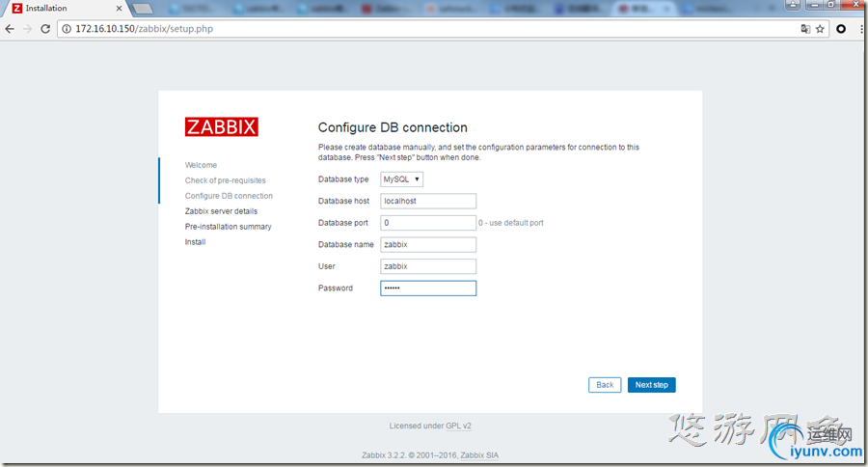
Task: Focus the Database host field
Action: (x=428, y=201)
